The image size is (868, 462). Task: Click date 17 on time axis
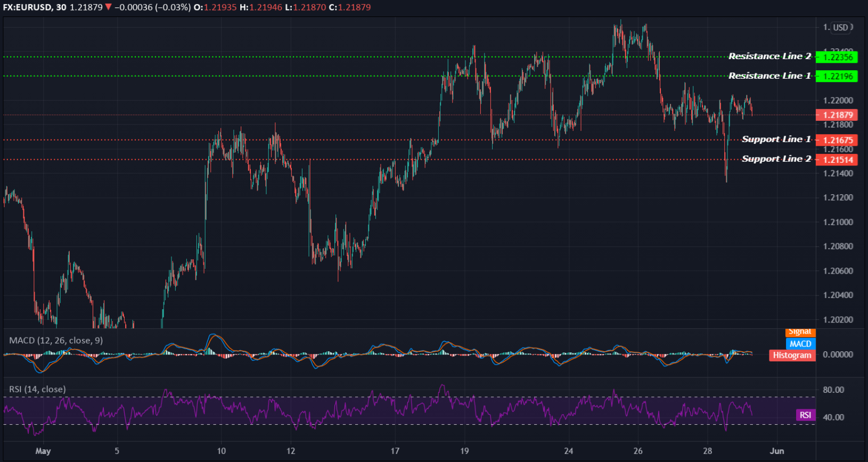[395, 451]
